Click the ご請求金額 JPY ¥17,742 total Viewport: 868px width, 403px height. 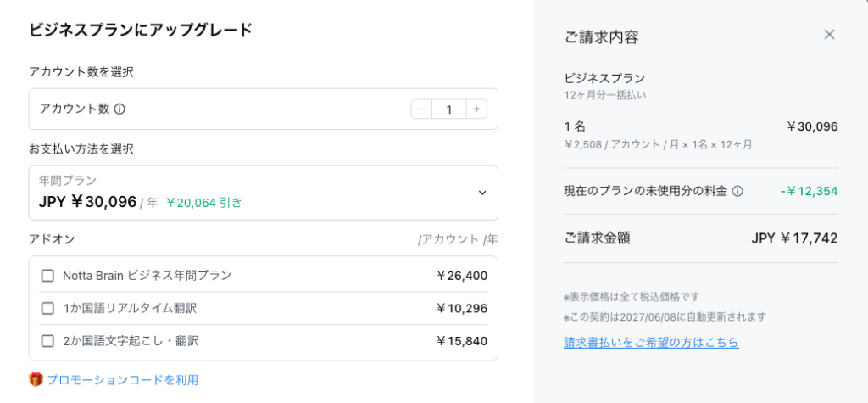tap(700, 238)
